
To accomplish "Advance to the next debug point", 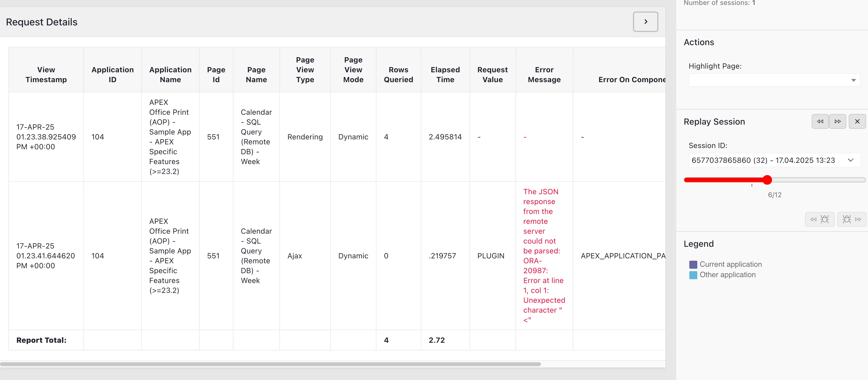I will [x=852, y=219].
